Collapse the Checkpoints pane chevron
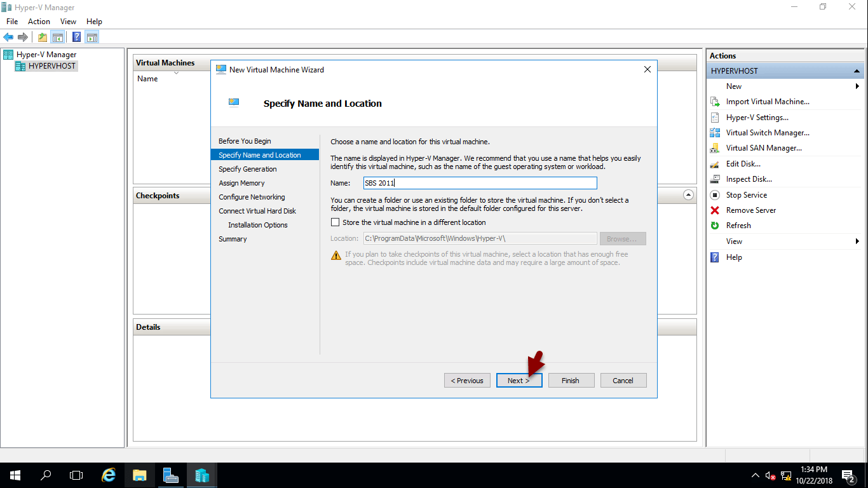868x488 pixels. (688, 195)
